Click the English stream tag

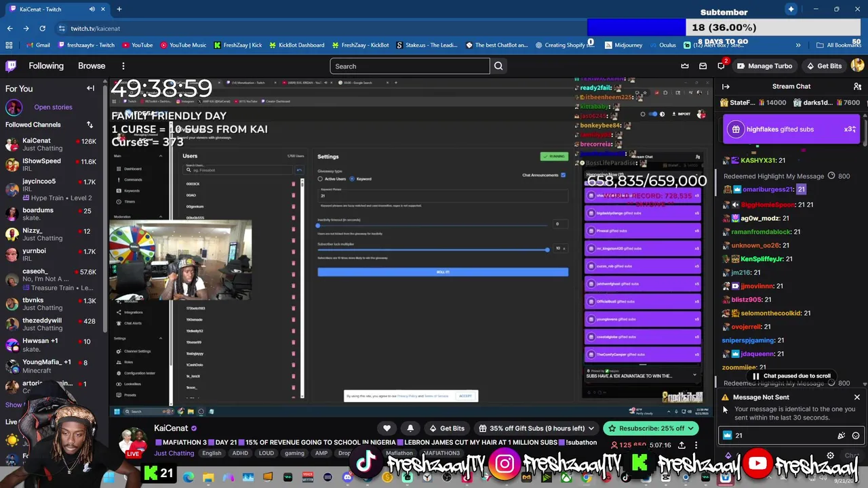[212, 453]
